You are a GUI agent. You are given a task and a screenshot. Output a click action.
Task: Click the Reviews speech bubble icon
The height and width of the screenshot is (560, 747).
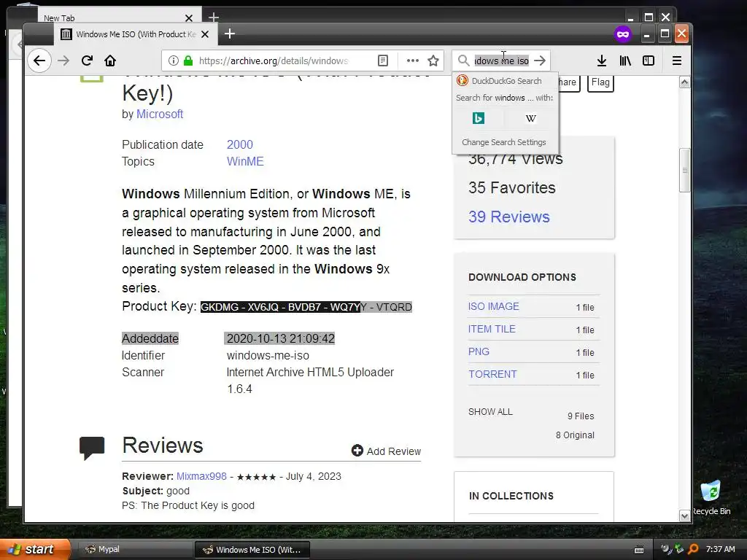tap(92, 448)
